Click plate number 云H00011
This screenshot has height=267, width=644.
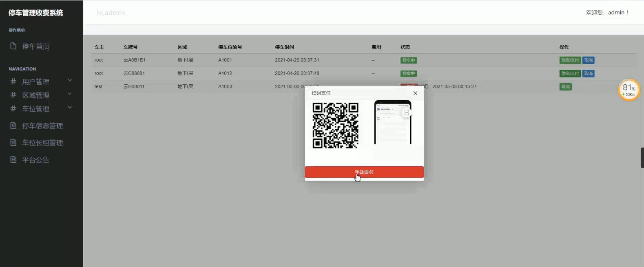134,86
